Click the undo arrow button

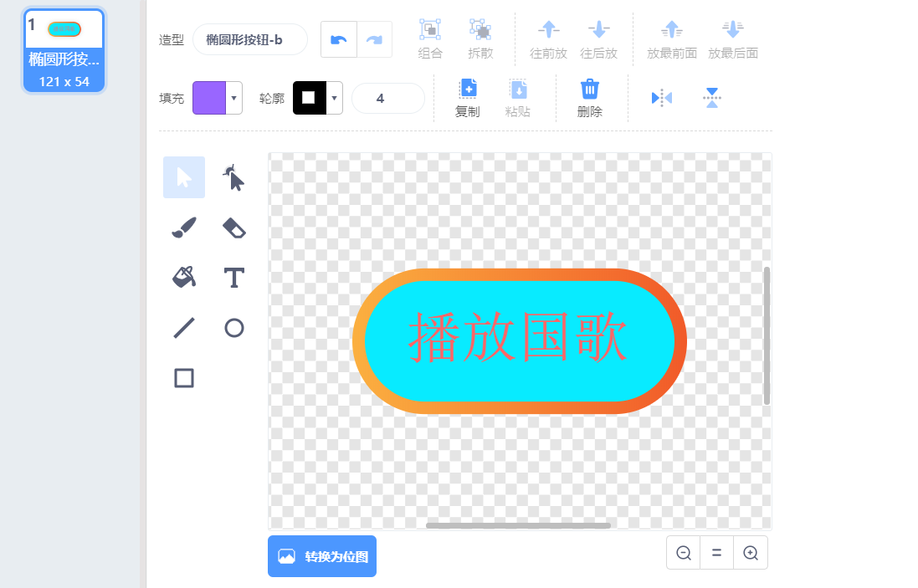[x=339, y=40]
